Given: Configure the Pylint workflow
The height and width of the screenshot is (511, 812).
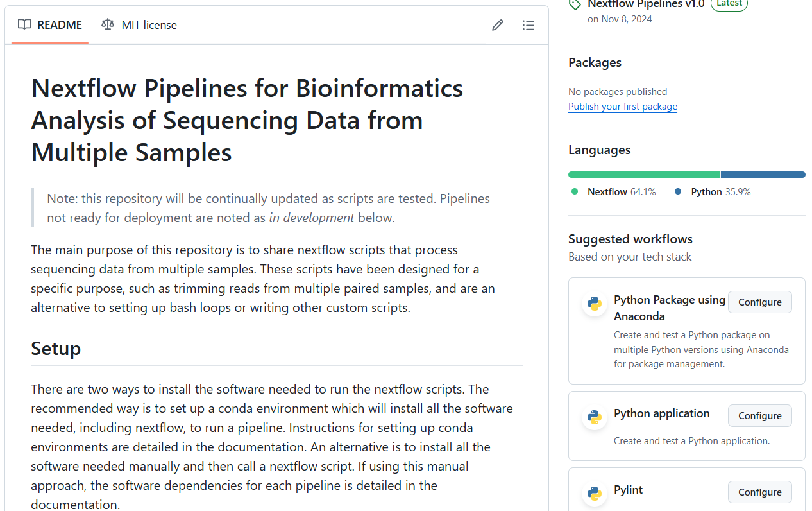Looking at the screenshot, I should [760, 492].
